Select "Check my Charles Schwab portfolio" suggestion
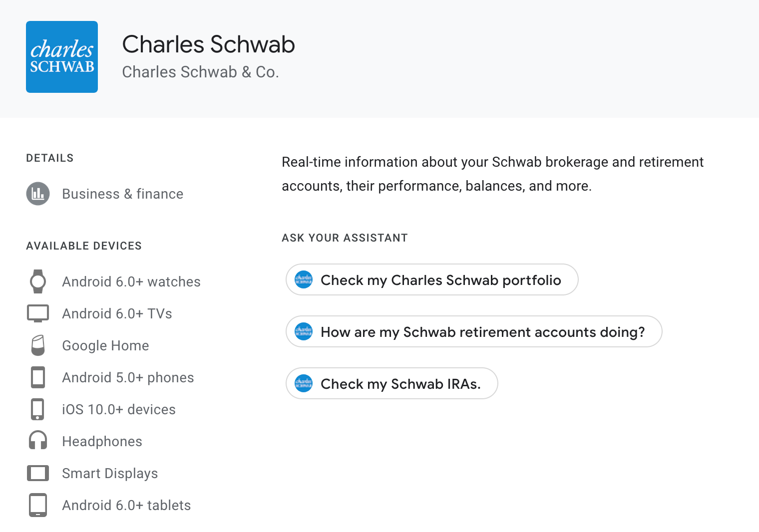This screenshot has width=759, height=532. point(440,280)
